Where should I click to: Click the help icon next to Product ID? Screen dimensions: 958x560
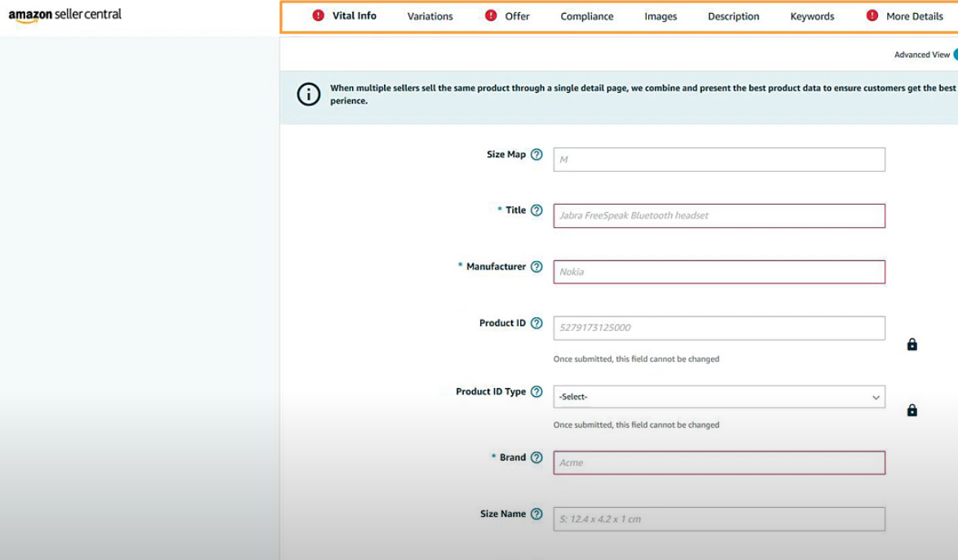point(536,323)
